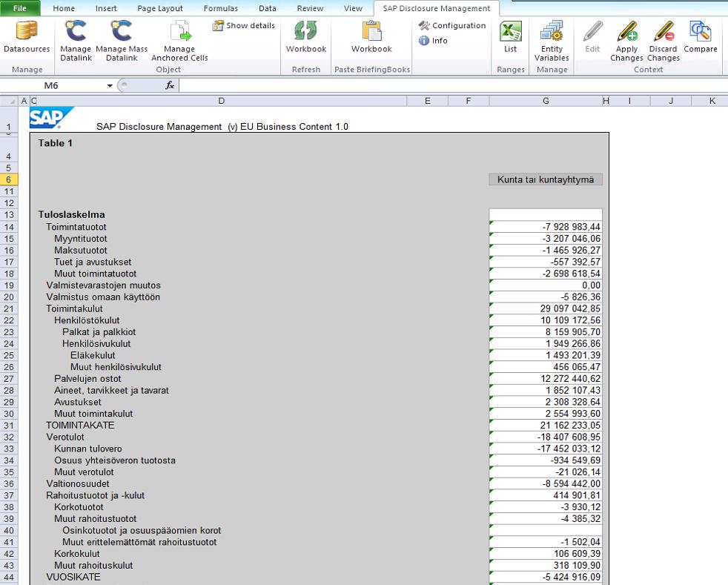Image resolution: width=728 pixels, height=585 pixels.
Task: Click value 1 493 201,39
Action: 546,355
